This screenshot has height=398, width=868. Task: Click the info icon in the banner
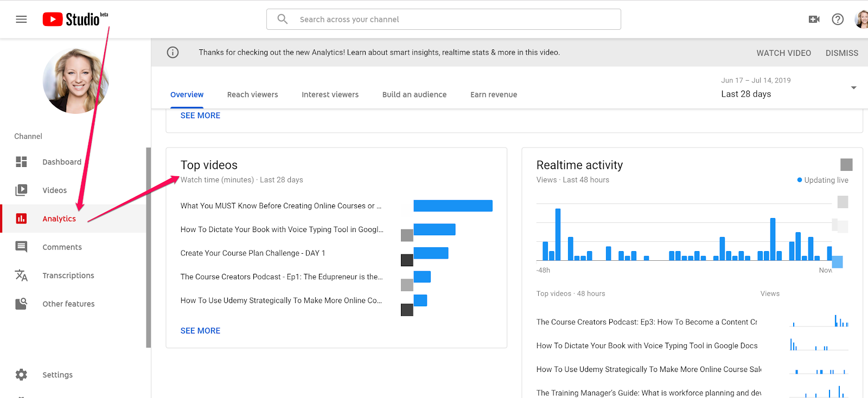tap(173, 52)
